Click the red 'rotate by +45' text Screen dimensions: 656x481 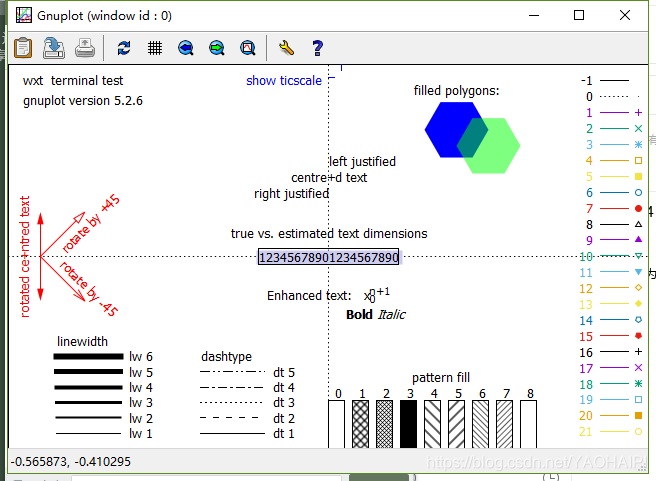click(91, 224)
